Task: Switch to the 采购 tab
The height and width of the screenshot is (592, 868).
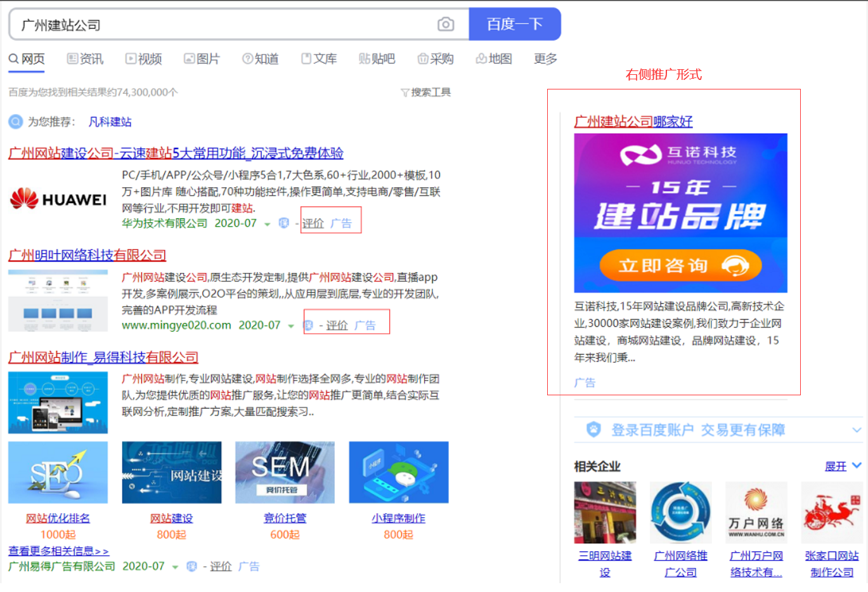Action: pyautogui.click(x=436, y=59)
